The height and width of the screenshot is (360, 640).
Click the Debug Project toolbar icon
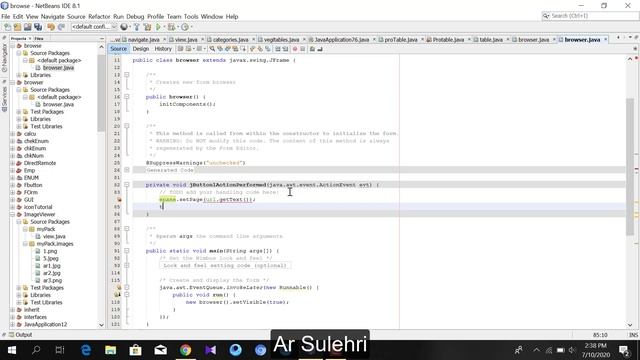click(171, 27)
